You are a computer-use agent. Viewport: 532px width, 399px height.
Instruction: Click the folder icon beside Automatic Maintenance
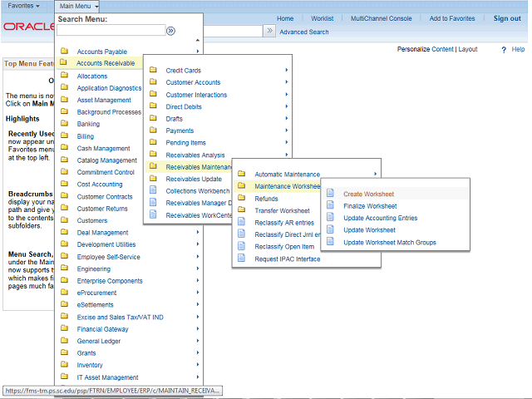[242, 174]
